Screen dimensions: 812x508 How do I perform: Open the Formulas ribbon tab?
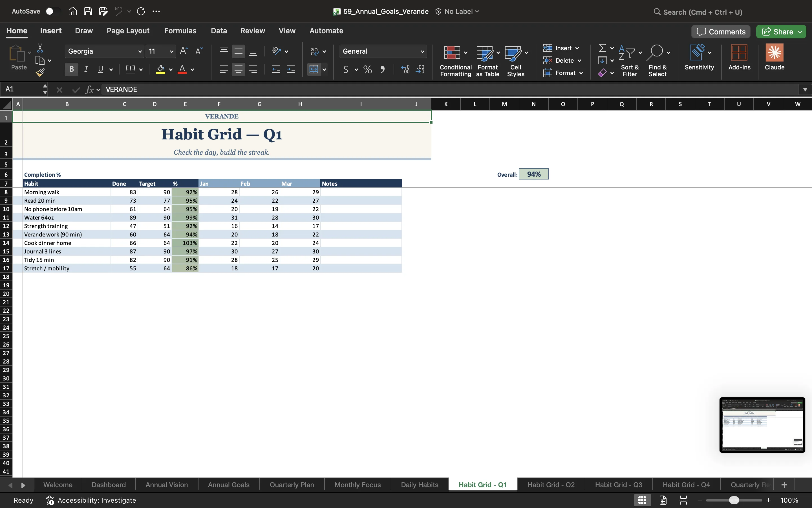[180, 30]
